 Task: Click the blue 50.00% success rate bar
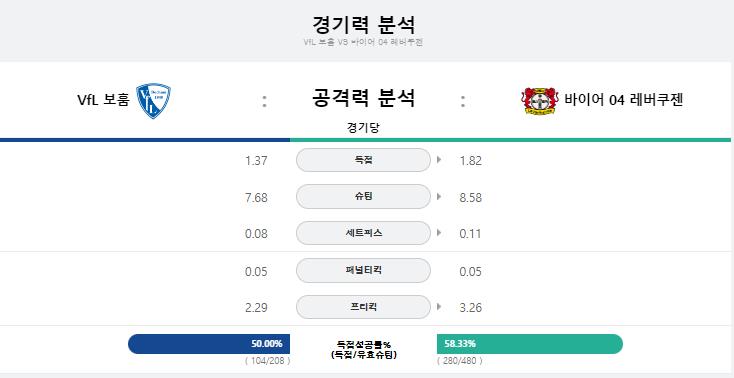[209, 344]
